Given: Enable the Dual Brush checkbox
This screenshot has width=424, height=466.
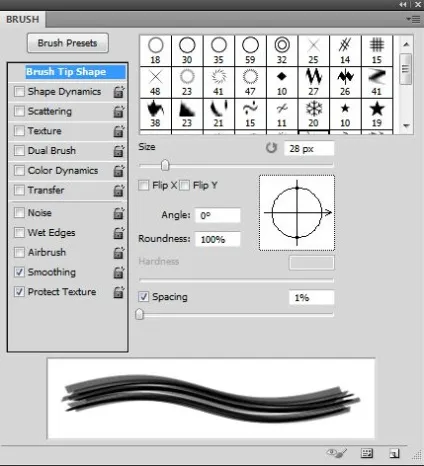Looking at the screenshot, I should click(x=19, y=151).
